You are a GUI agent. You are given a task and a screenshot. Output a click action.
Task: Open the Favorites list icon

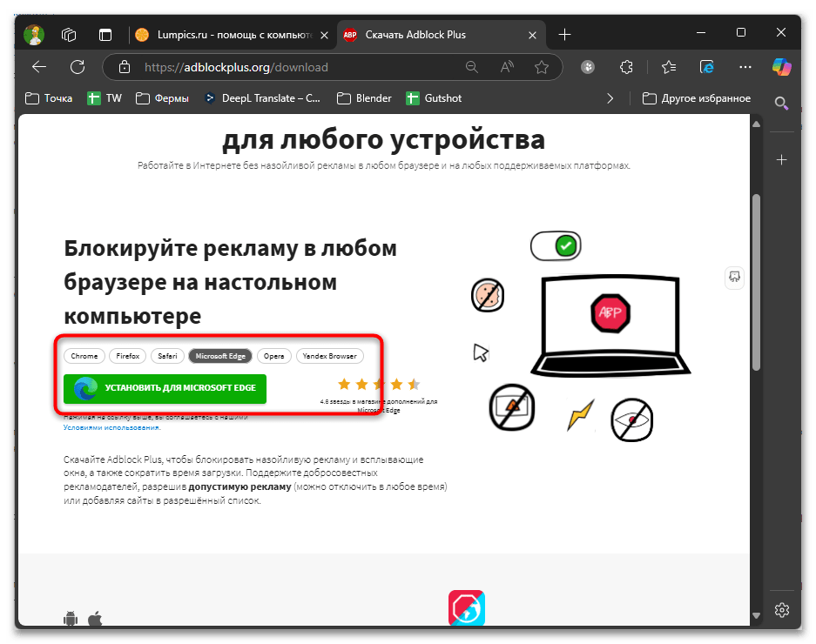[x=669, y=67]
